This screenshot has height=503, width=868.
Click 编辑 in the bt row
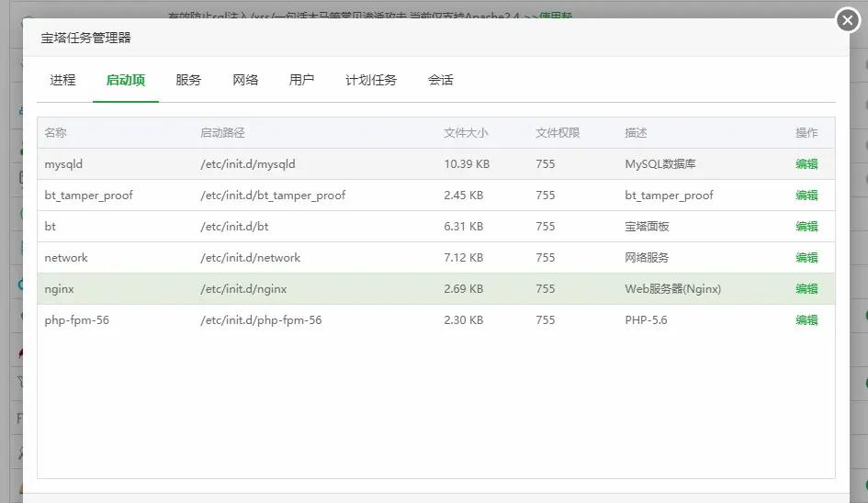click(806, 227)
